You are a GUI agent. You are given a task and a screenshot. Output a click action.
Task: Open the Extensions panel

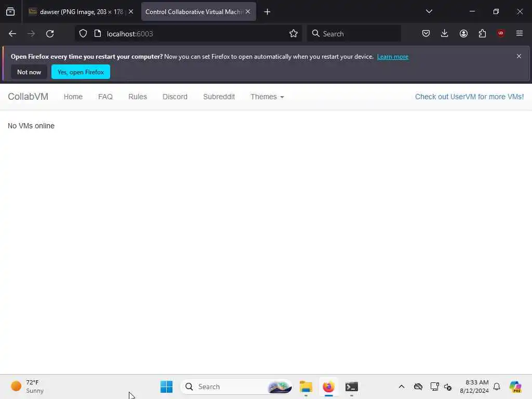pyautogui.click(x=482, y=34)
